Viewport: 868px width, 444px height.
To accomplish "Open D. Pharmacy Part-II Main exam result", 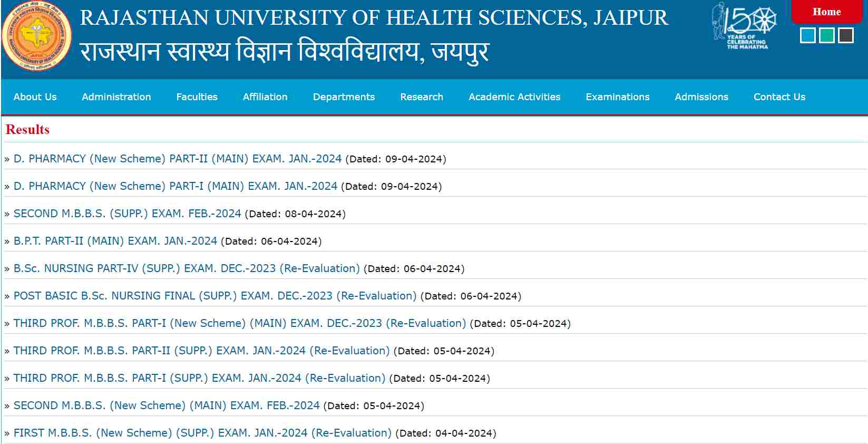I will pos(178,159).
